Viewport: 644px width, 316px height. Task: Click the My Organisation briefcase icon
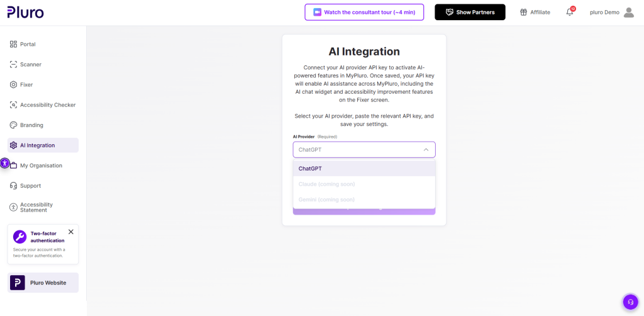14,165
